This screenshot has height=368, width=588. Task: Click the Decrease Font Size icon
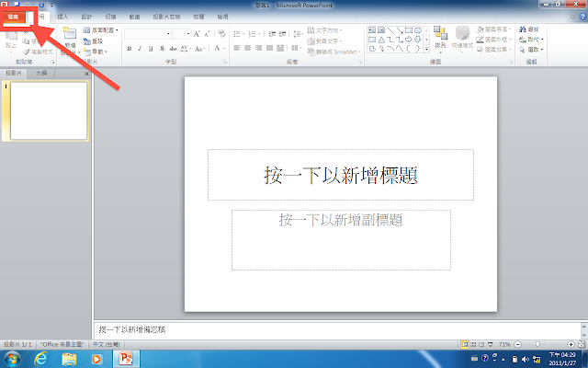207,34
